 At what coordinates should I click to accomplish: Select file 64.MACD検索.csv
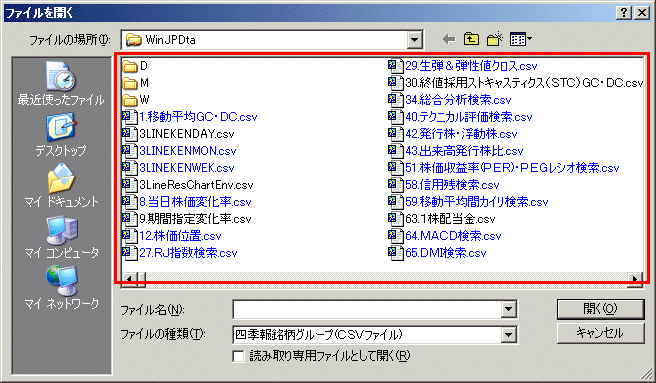[x=453, y=236]
